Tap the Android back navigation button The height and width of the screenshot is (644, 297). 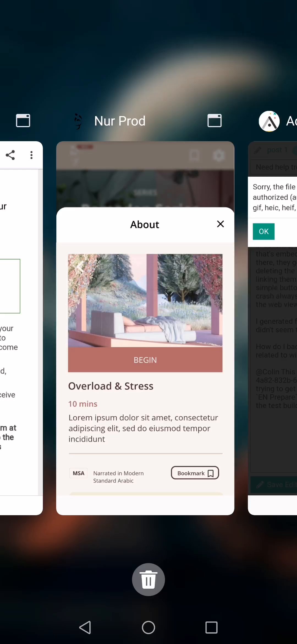[85, 627]
